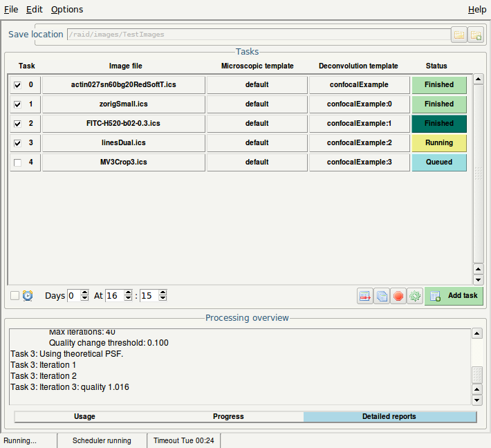Click the task list scroll down arrow at bottom
The image size is (491, 448).
coord(478,279)
